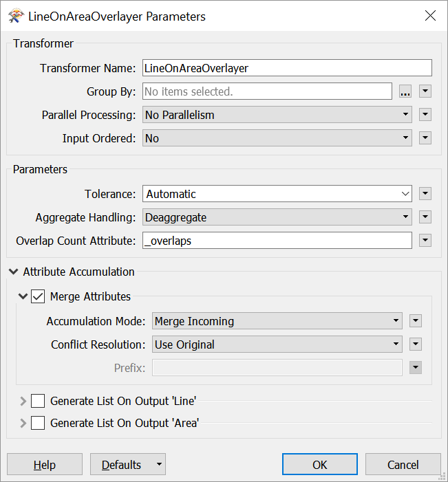The height and width of the screenshot is (482, 448).
Task: Expand the Generate List 'Line' section
Action: click(x=23, y=401)
